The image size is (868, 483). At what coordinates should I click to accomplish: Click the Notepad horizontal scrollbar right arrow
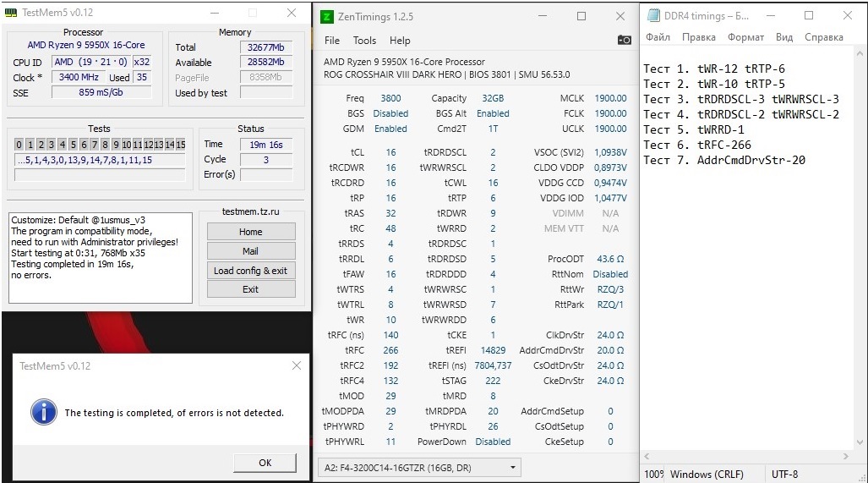click(x=846, y=457)
